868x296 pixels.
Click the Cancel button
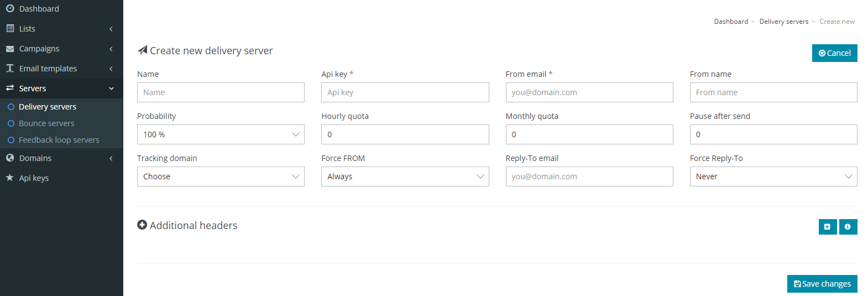coord(835,53)
